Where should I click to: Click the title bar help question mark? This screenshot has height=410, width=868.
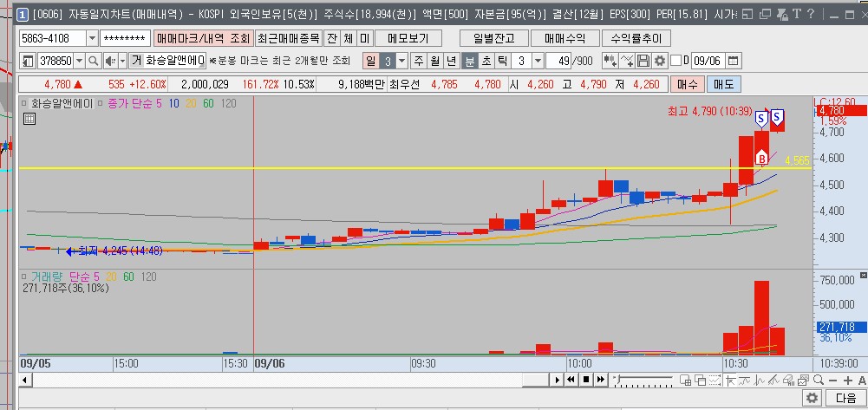pos(811,14)
